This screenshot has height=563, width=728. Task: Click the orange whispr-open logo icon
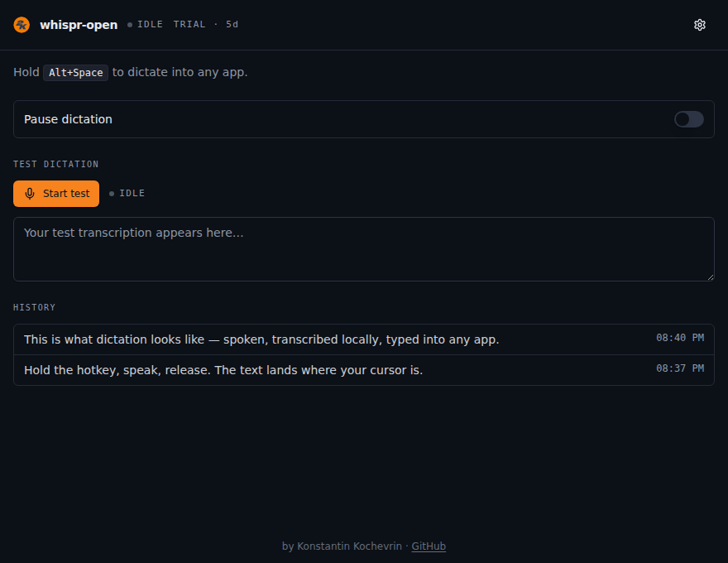coord(22,25)
